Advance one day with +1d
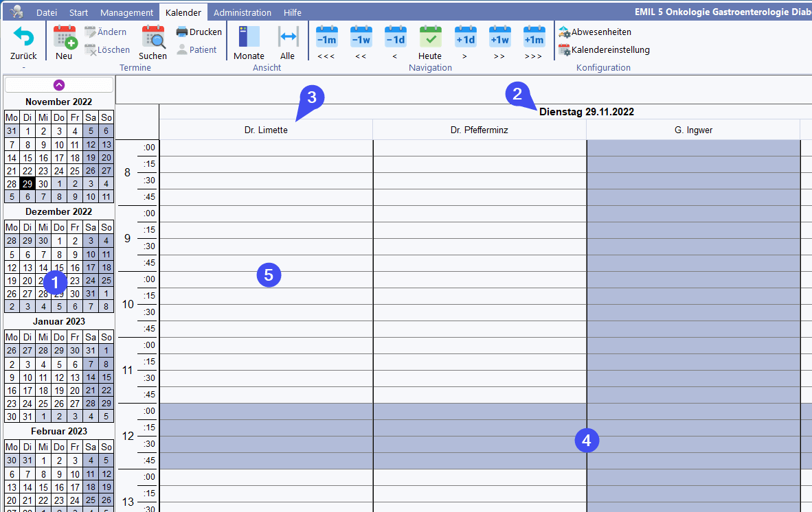The height and width of the screenshot is (512, 812). [465, 37]
